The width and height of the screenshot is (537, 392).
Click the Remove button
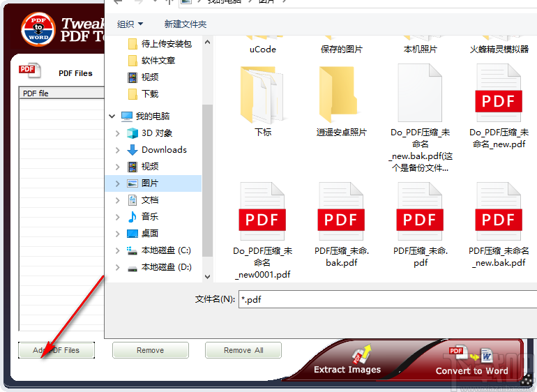pyautogui.click(x=151, y=350)
